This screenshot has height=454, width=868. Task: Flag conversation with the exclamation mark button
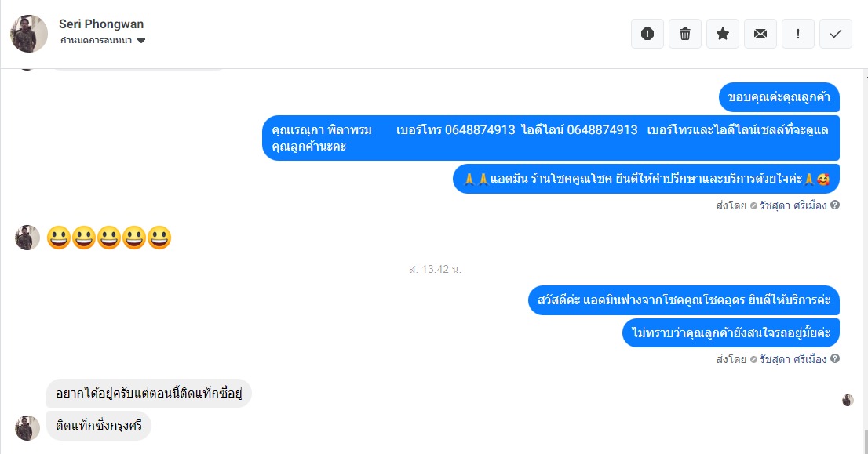click(x=797, y=34)
